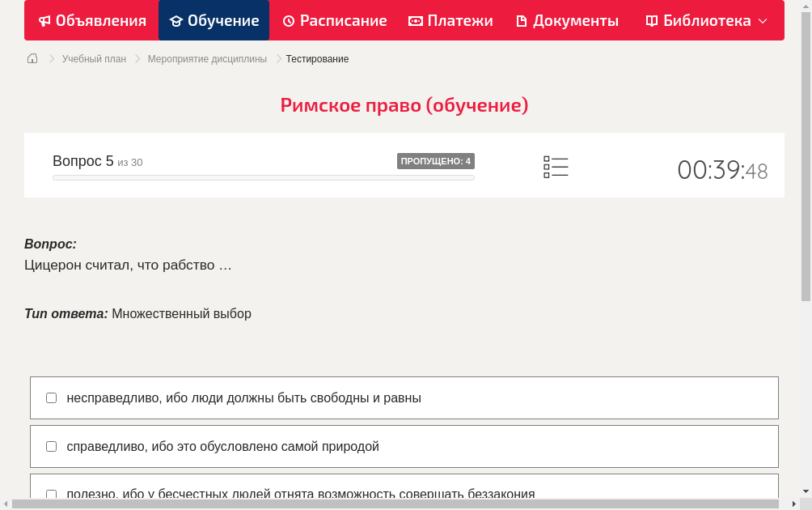Click the ПРОПУЩЕНО: 4 badge

click(436, 161)
